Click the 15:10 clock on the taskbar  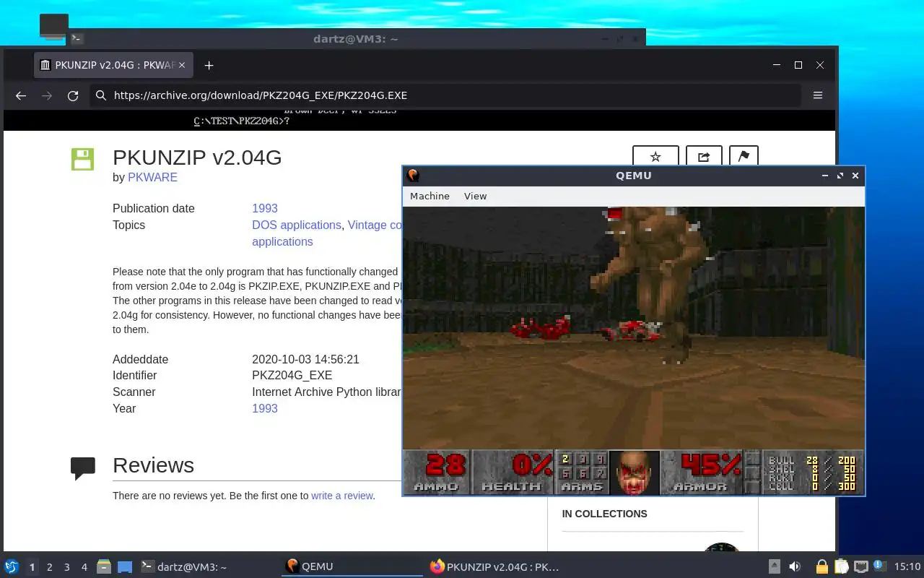click(907, 566)
